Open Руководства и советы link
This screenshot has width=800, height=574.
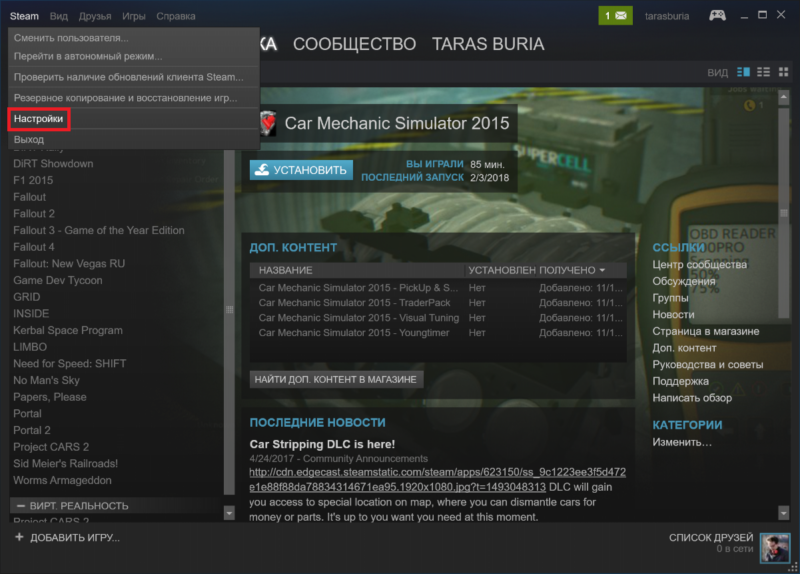[x=708, y=364]
